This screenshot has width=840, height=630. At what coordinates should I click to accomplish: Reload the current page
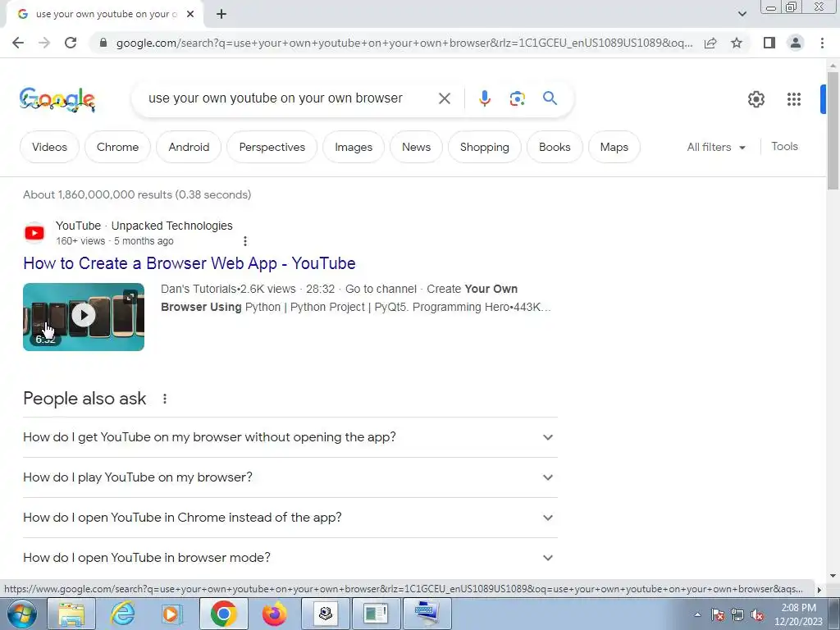point(71,43)
